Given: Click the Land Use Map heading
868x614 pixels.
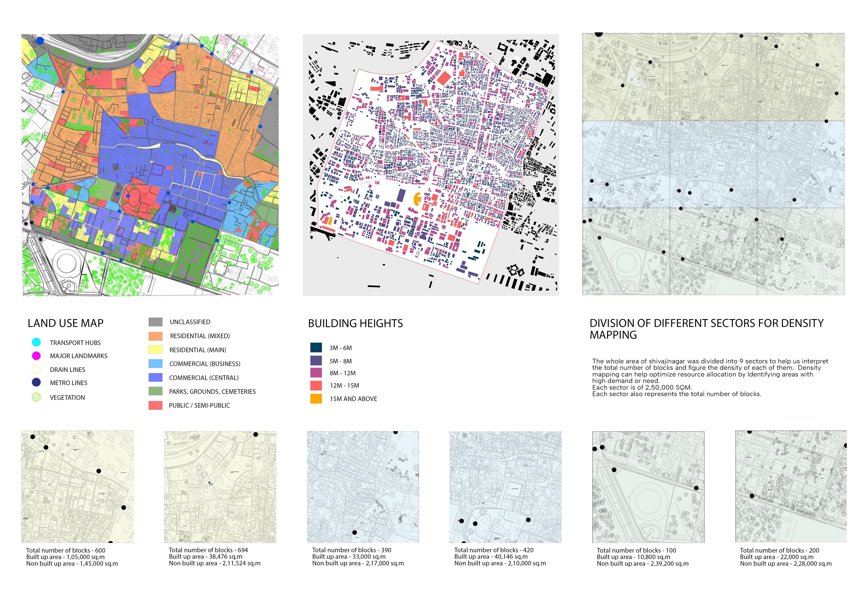Looking at the screenshot, I should coord(65,323).
